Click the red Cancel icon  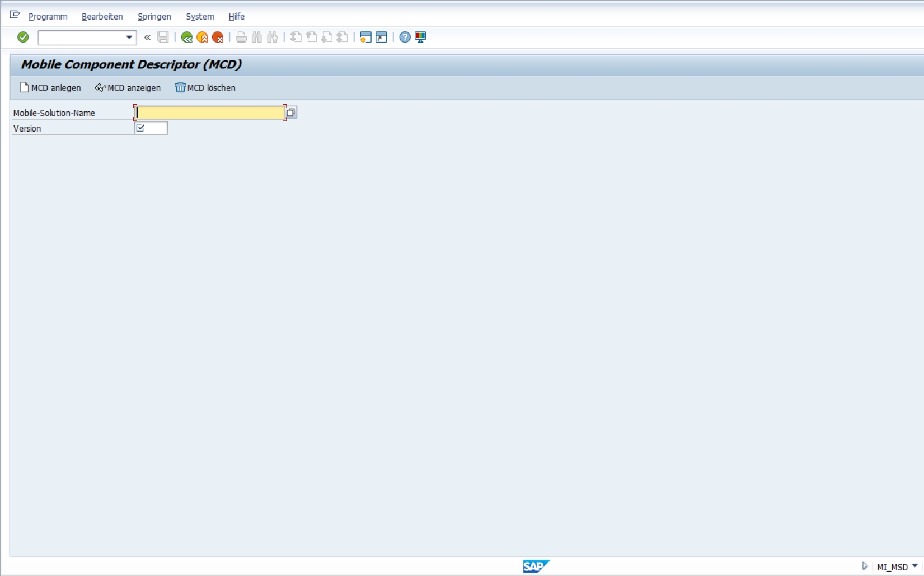coord(218,38)
